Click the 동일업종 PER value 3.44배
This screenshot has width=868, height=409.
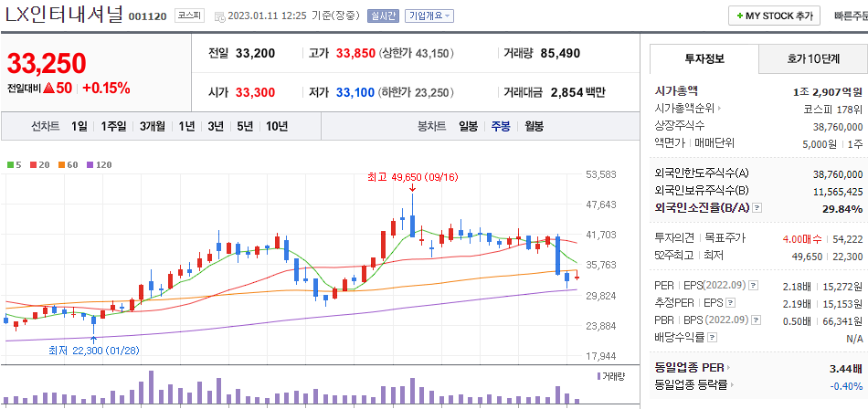846,368
